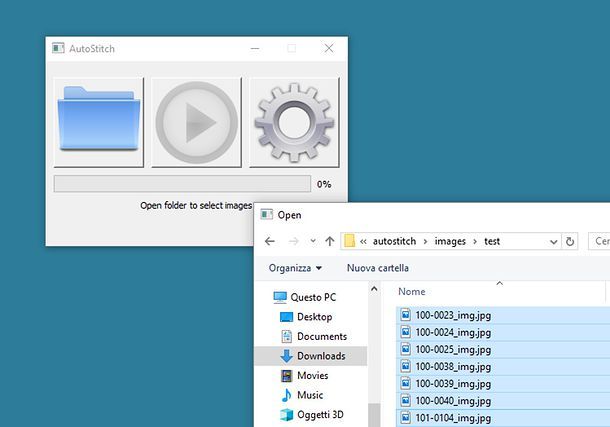Open AutoStitch settings gear
This screenshot has width=610, height=427.
click(x=294, y=122)
